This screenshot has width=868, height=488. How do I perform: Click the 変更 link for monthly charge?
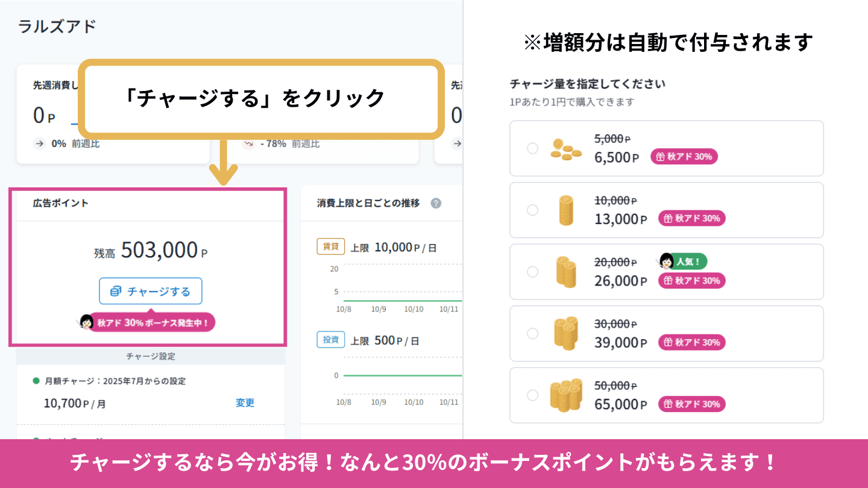[x=245, y=403]
